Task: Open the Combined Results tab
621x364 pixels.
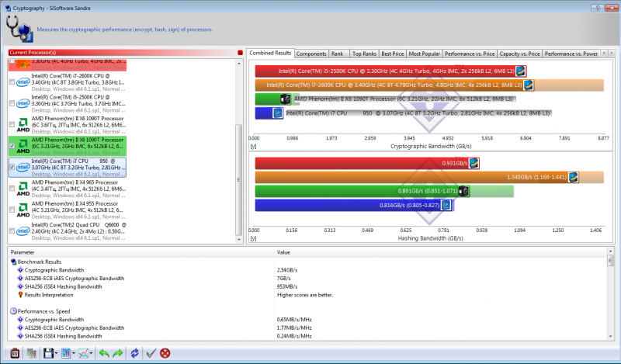Action: [x=270, y=53]
